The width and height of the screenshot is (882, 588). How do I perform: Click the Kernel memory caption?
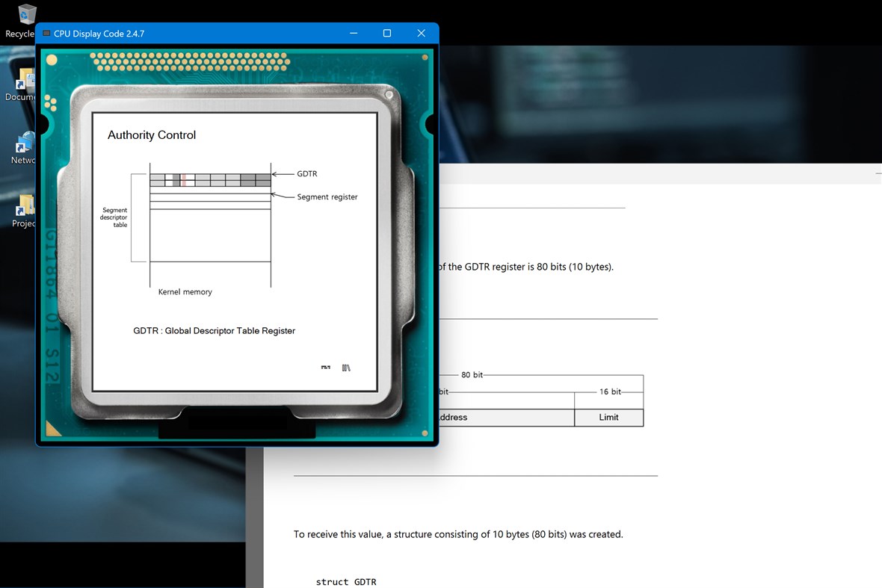(x=184, y=291)
